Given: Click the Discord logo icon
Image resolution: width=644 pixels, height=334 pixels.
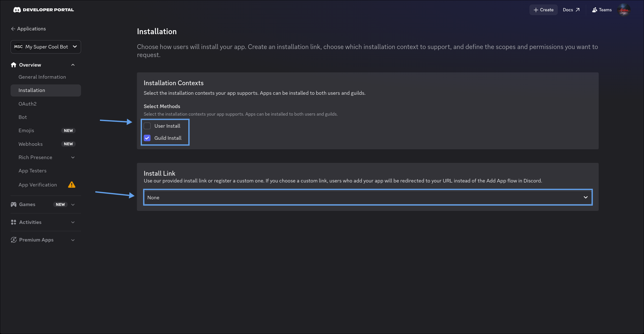Looking at the screenshot, I should click(17, 10).
